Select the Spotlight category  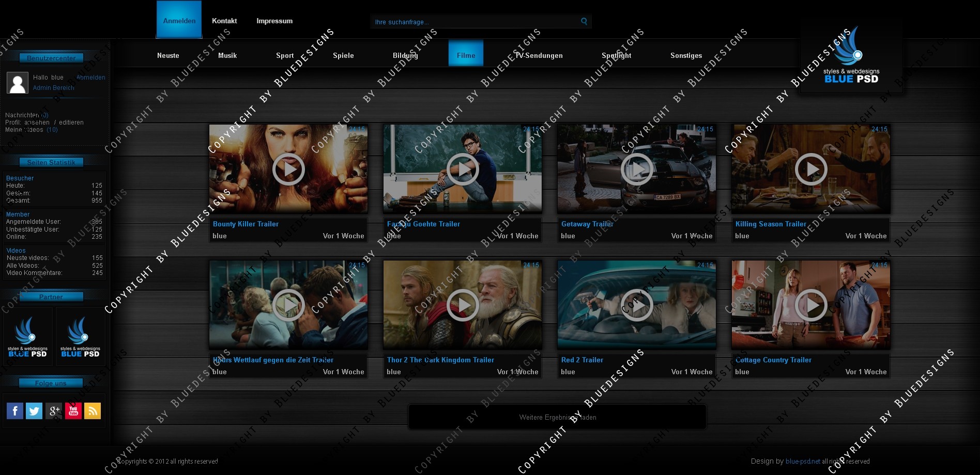tap(616, 55)
